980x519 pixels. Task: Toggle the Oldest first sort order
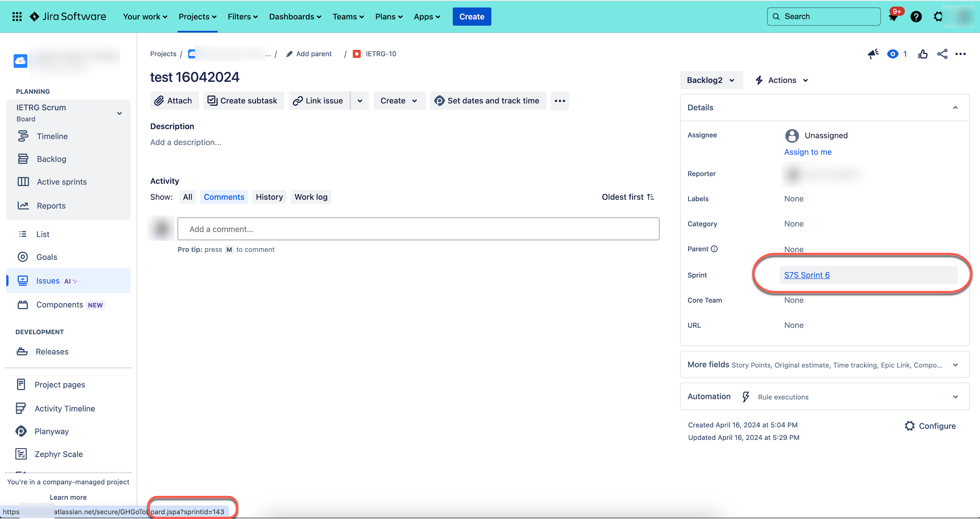pos(627,197)
